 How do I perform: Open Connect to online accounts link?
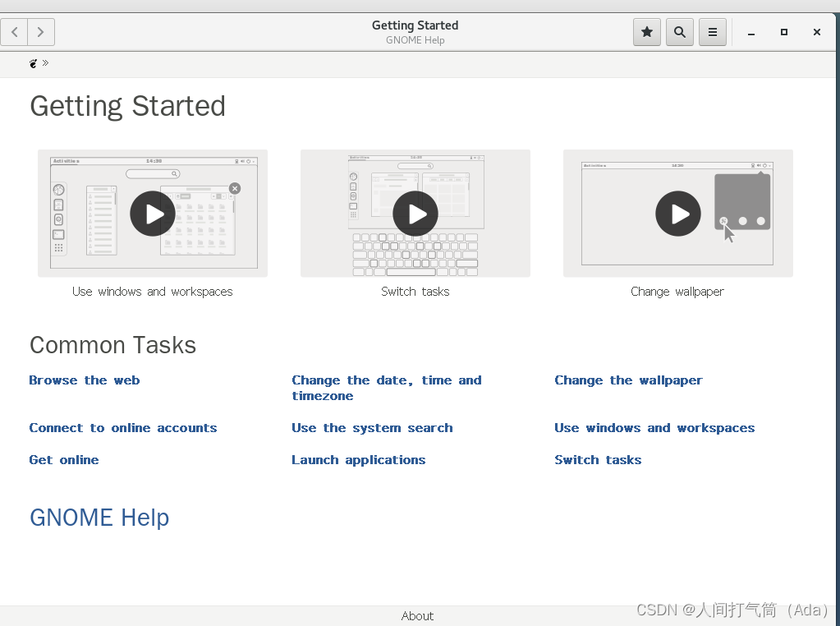[x=122, y=428]
